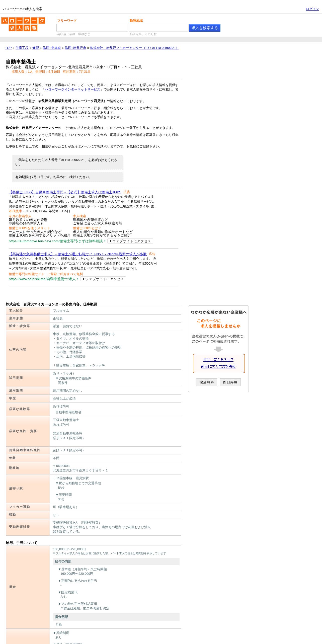
Task: Click ウェブサイトにアクセス button for ten-navi ad
Action: pyautogui.click(x=130, y=241)
